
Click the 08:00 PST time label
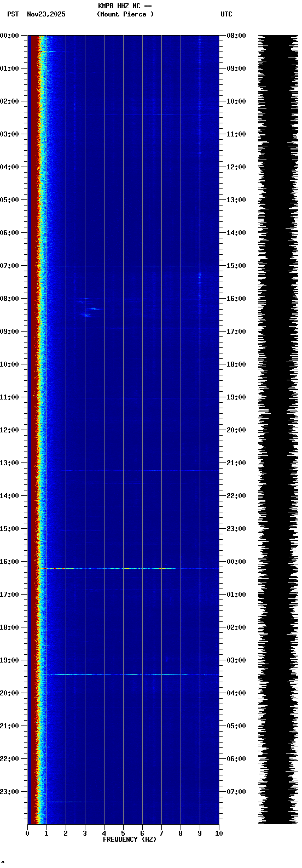[9, 299]
